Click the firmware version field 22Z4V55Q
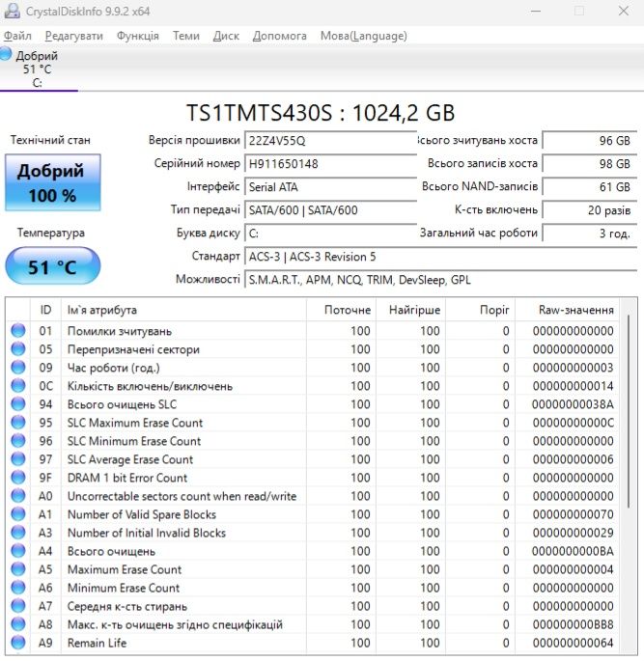 (330, 140)
